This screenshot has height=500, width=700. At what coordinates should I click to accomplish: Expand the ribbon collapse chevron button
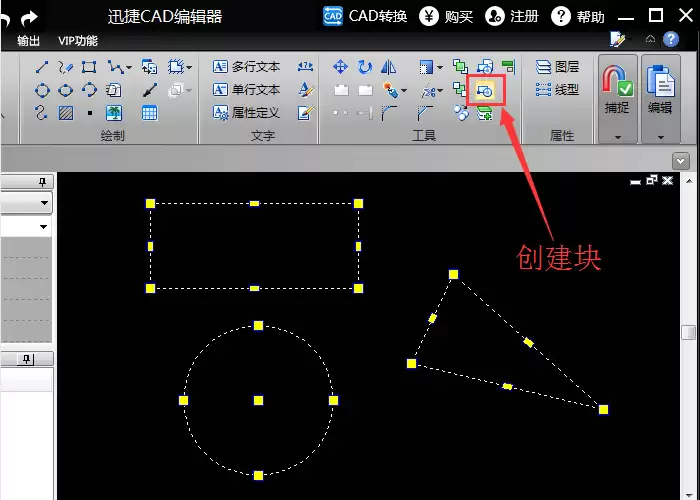point(680,161)
